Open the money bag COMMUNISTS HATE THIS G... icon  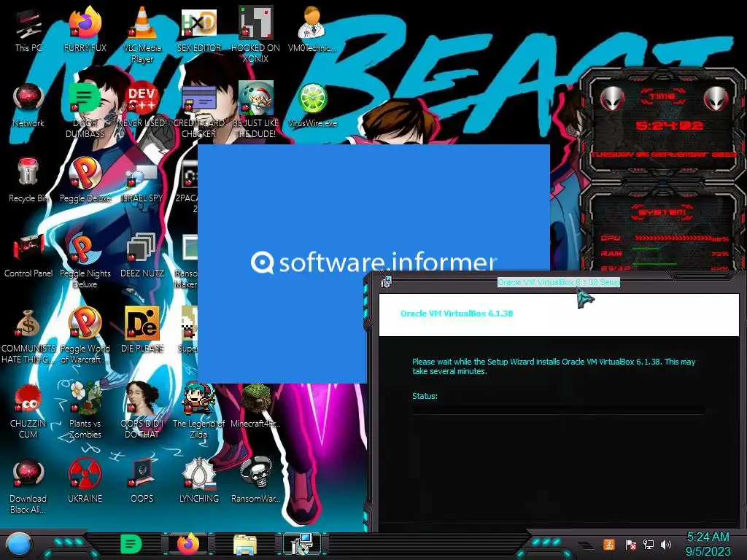pos(28,336)
